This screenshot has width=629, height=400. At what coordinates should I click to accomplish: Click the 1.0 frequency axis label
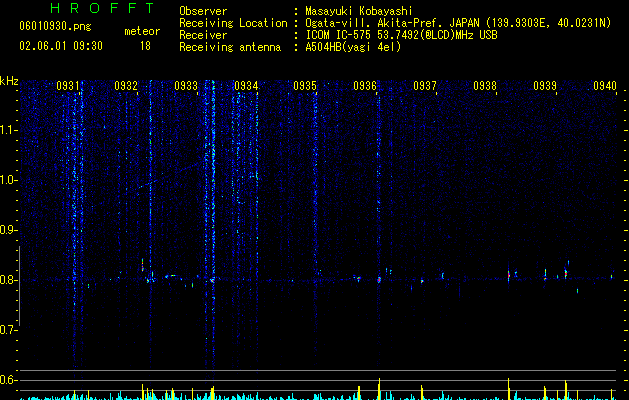click(9, 180)
